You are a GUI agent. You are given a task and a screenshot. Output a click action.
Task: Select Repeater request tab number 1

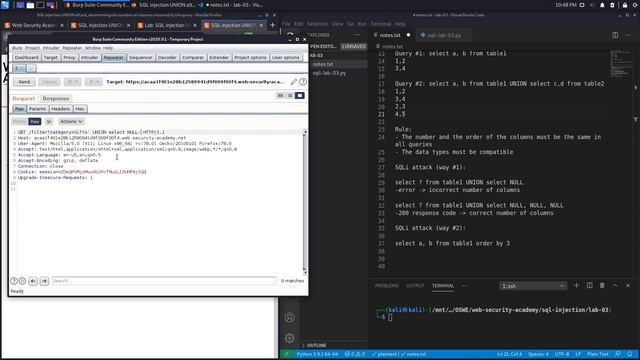click(18, 68)
